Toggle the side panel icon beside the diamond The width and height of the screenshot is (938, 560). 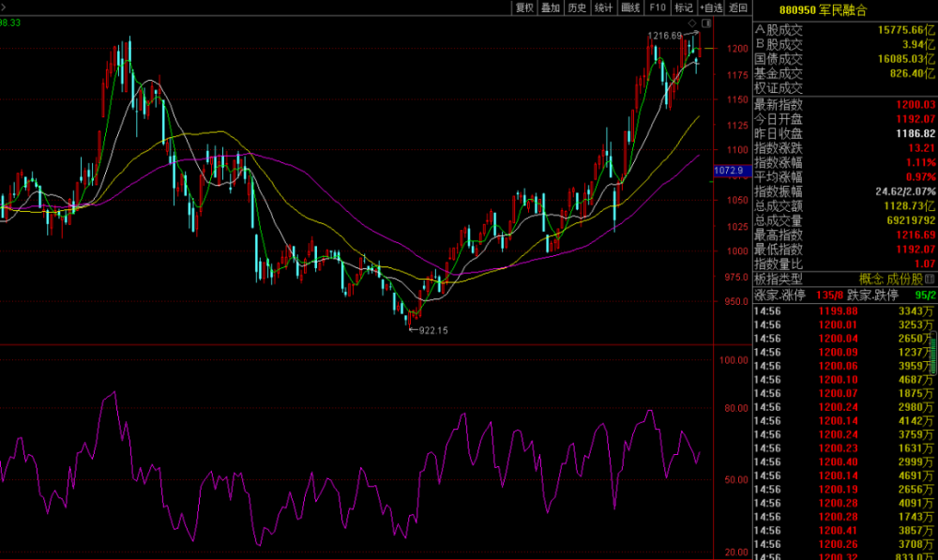[706, 23]
